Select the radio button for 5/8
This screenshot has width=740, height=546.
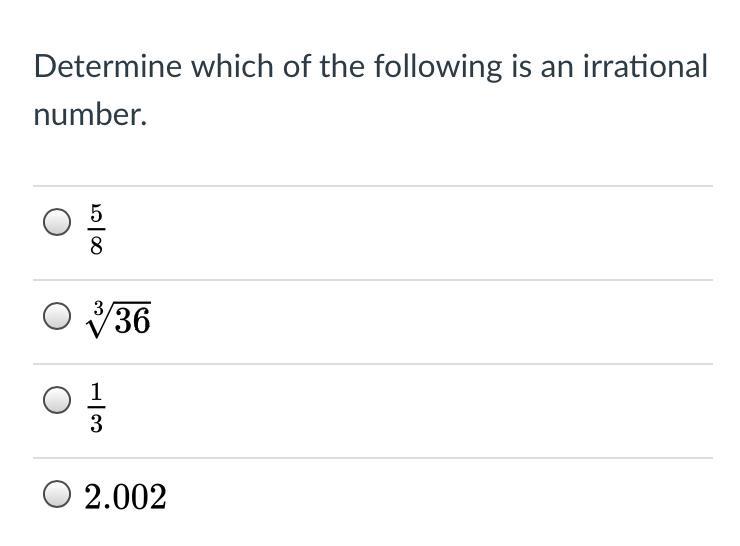coord(58,222)
